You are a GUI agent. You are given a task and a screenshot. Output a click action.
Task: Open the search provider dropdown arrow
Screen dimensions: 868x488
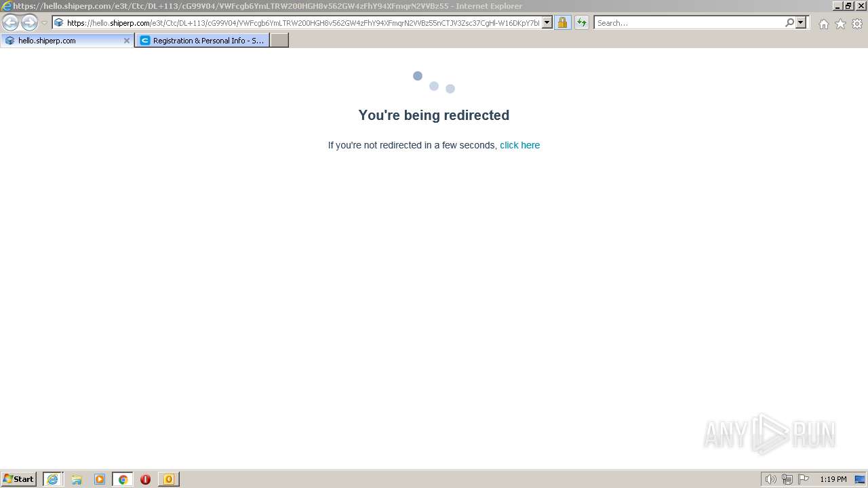point(801,22)
